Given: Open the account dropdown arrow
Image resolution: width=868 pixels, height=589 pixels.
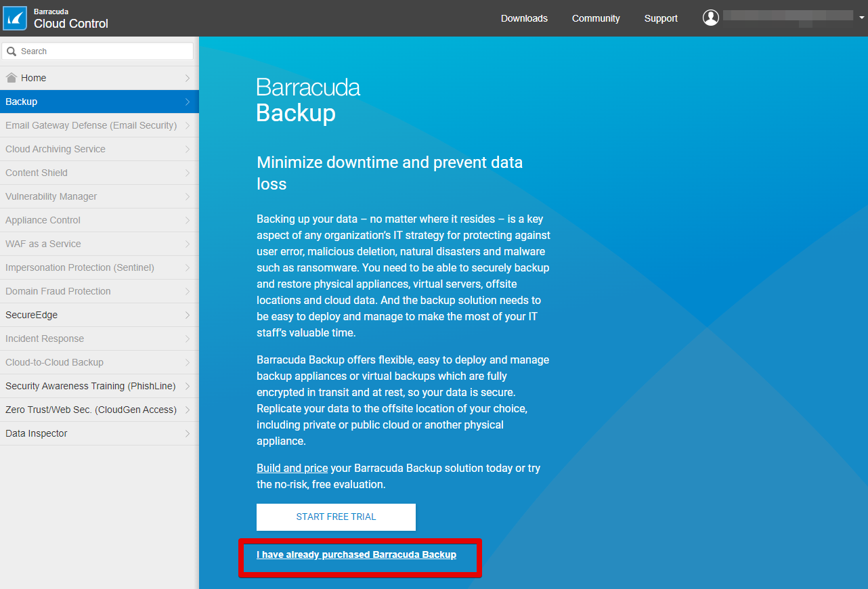Looking at the screenshot, I should (861, 18).
